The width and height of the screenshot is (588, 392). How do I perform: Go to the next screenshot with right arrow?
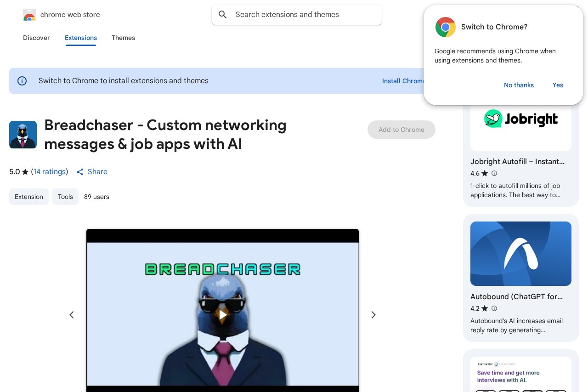pyautogui.click(x=373, y=315)
